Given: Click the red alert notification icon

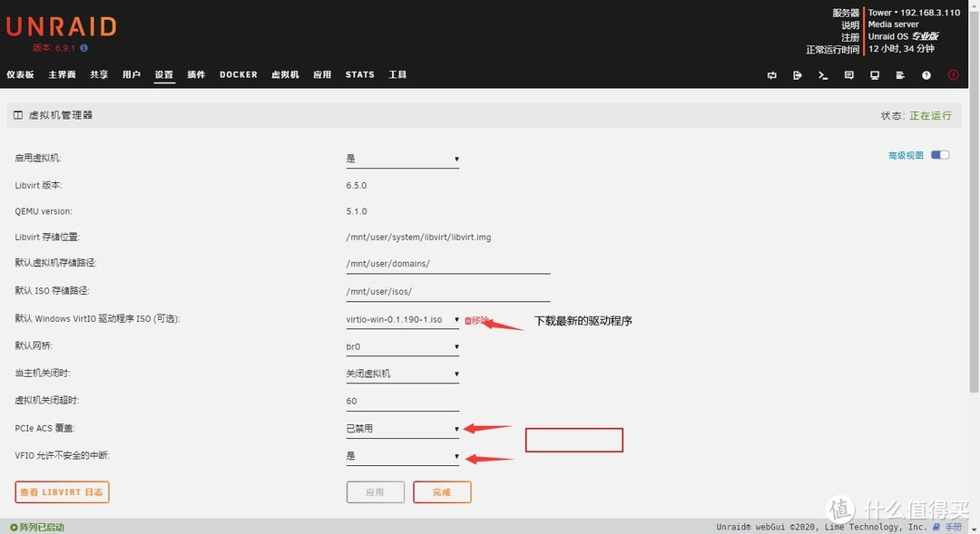Looking at the screenshot, I should coord(953,75).
